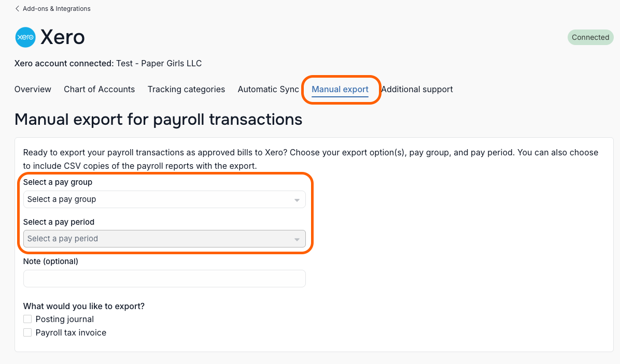Focus the Note (optional) text field
This screenshot has width=620, height=364.
(164, 279)
